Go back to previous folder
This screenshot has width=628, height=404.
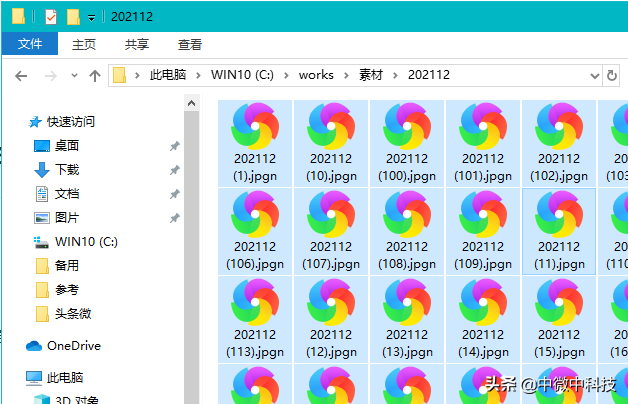pyautogui.click(x=21, y=76)
